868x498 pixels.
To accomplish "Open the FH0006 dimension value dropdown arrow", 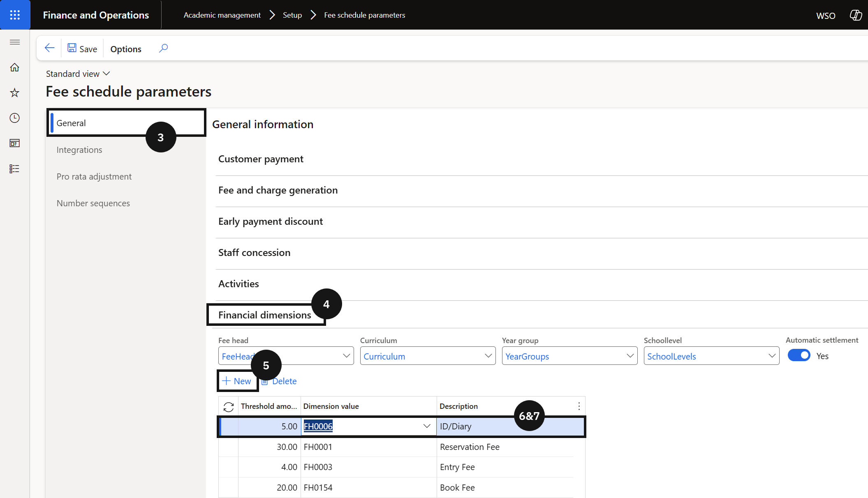I will point(427,427).
